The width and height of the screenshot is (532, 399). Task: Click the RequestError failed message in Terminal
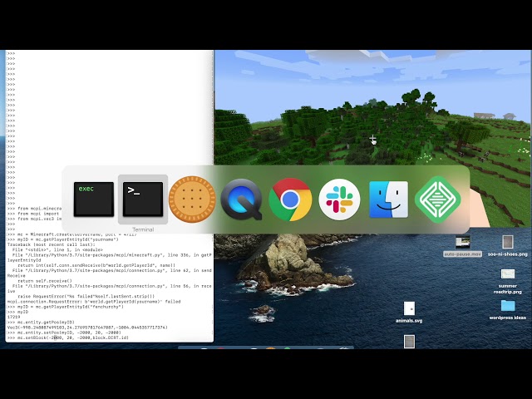tap(94, 302)
